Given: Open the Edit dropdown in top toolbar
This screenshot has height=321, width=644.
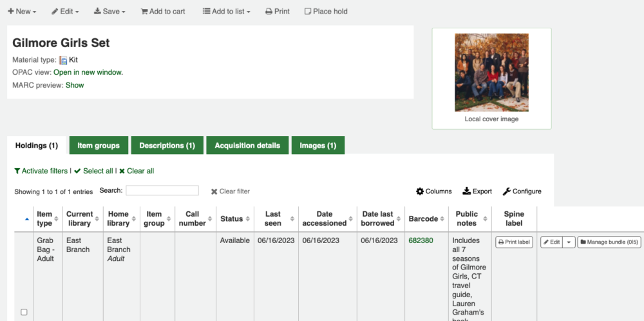Looking at the screenshot, I should [65, 12].
